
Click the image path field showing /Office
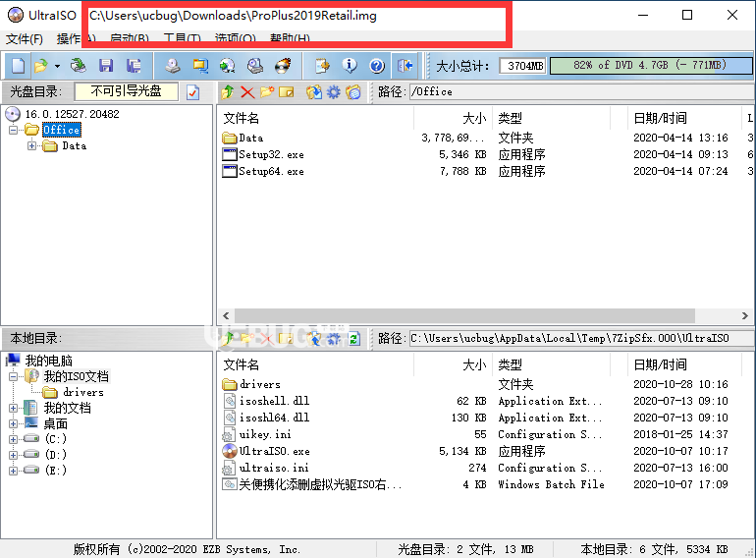582,91
